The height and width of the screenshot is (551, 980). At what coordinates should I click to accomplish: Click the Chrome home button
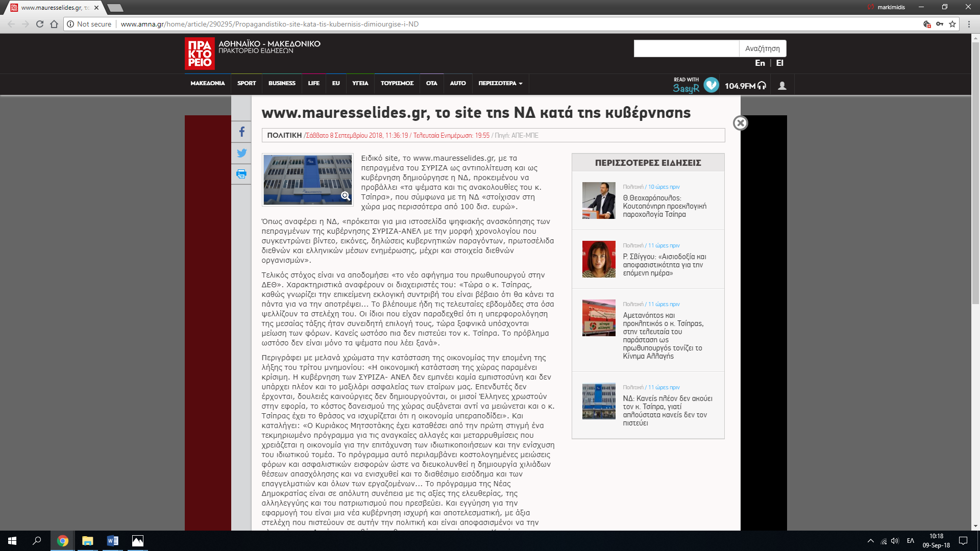coord(54,24)
